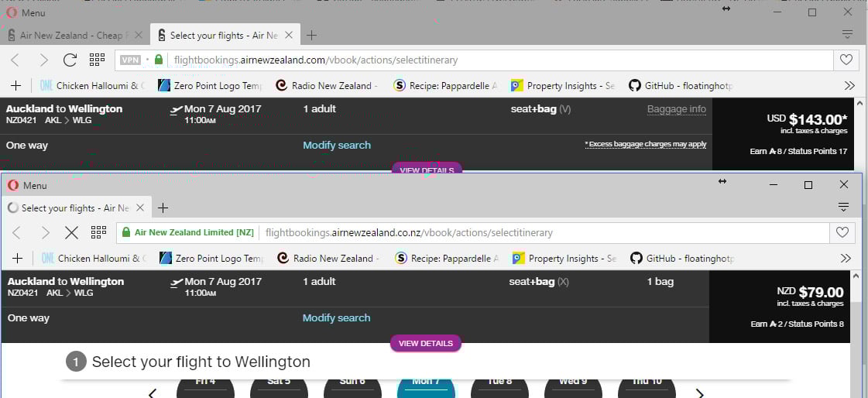Screen dimensions: 868x398
Task: Click green padlock in back window address bar
Action: pyautogui.click(x=159, y=60)
